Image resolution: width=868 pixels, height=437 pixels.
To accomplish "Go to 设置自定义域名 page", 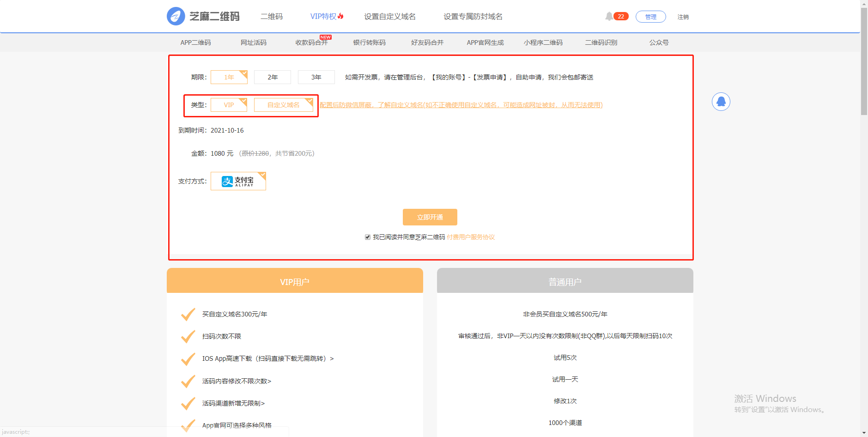I will tap(390, 17).
